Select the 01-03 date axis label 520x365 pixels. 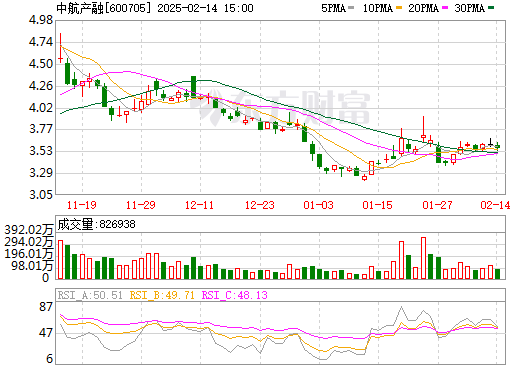point(318,205)
